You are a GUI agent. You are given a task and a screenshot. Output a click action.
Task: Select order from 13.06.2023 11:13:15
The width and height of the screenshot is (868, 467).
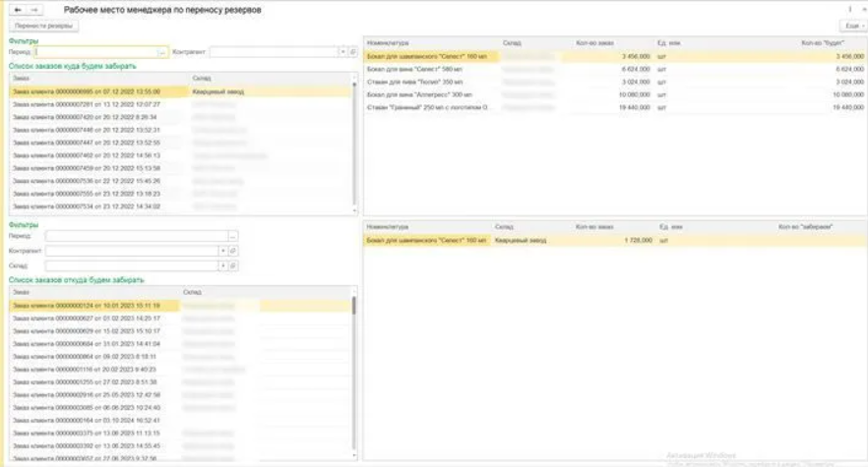[x=180, y=433]
